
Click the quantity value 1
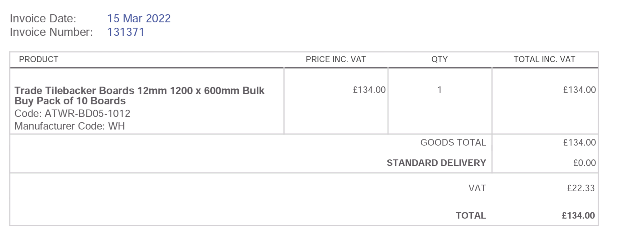(x=439, y=90)
